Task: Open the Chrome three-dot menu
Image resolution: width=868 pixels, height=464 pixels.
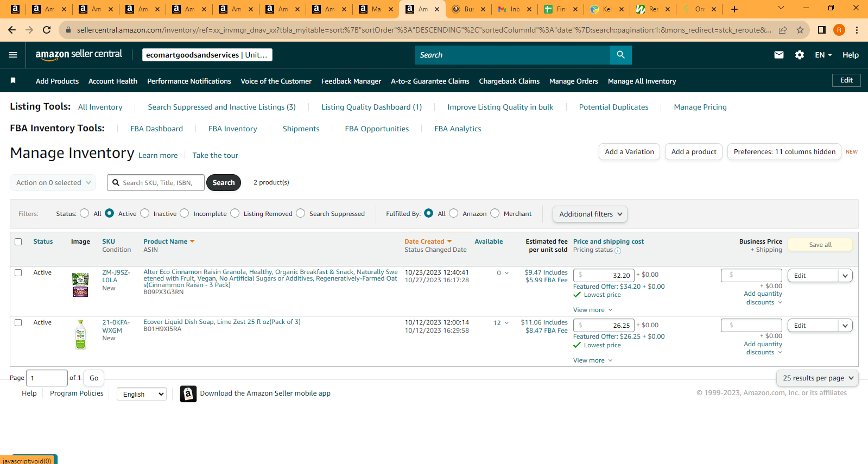Action: tap(857, 30)
